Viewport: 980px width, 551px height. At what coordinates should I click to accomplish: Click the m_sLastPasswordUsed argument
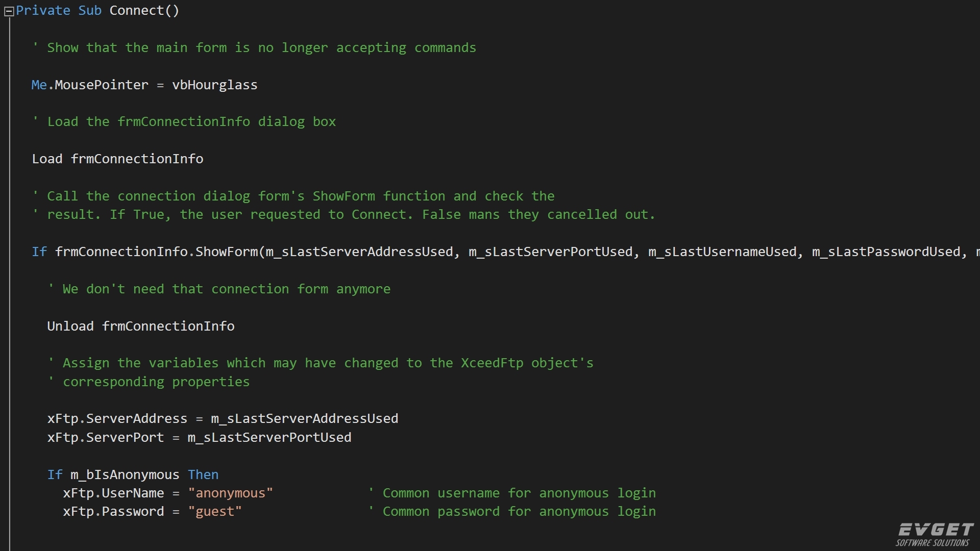(886, 252)
